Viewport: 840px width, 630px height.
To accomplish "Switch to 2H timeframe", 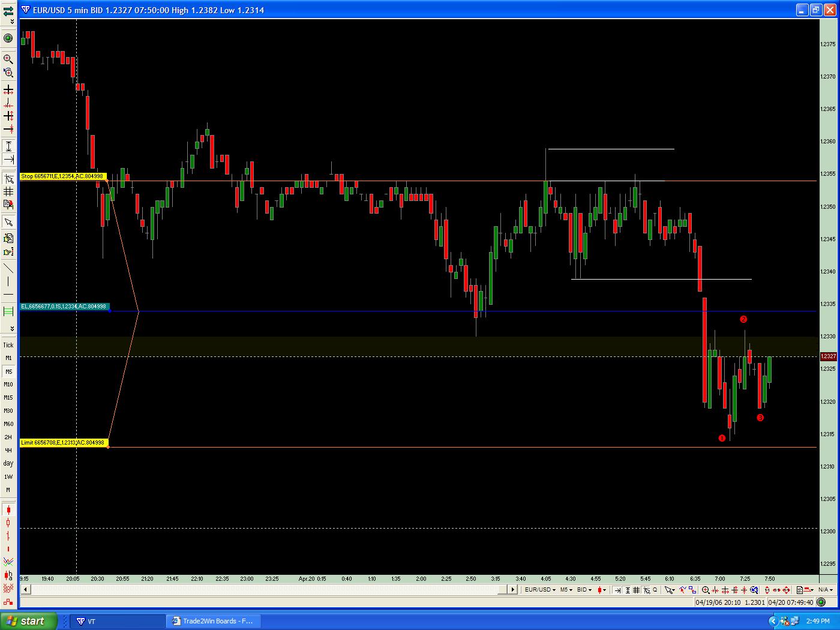I will coord(8,437).
